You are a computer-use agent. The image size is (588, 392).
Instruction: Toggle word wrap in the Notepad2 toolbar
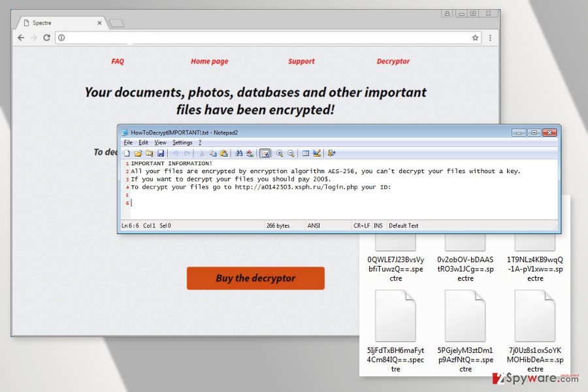click(x=265, y=153)
